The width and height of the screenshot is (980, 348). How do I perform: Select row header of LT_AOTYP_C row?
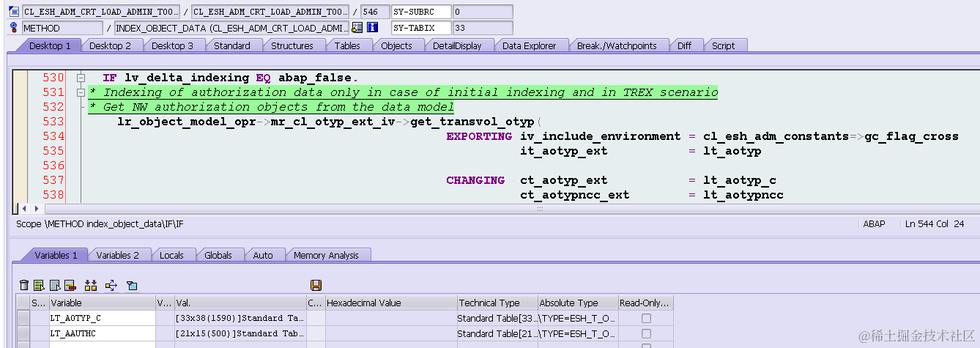23,318
